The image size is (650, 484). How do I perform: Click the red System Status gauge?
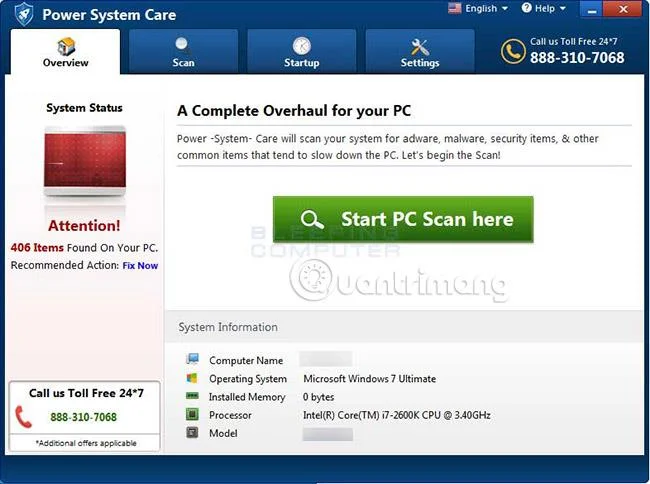point(85,161)
